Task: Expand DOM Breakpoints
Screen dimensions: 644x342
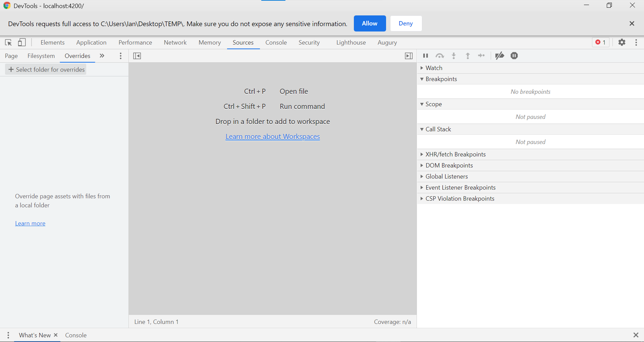Action: [530, 165]
